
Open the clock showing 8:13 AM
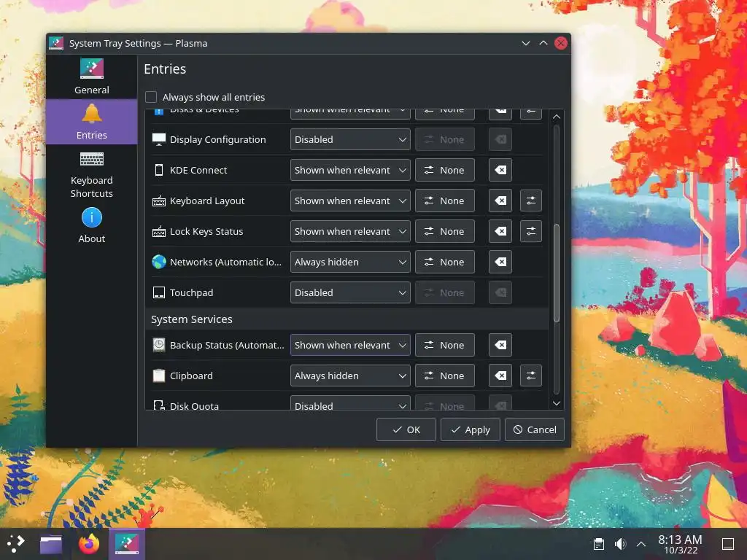point(680,544)
